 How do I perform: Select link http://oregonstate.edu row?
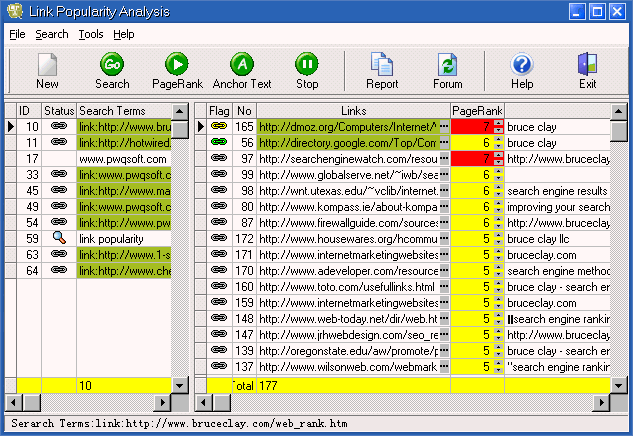pyautogui.click(x=349, y=350)
